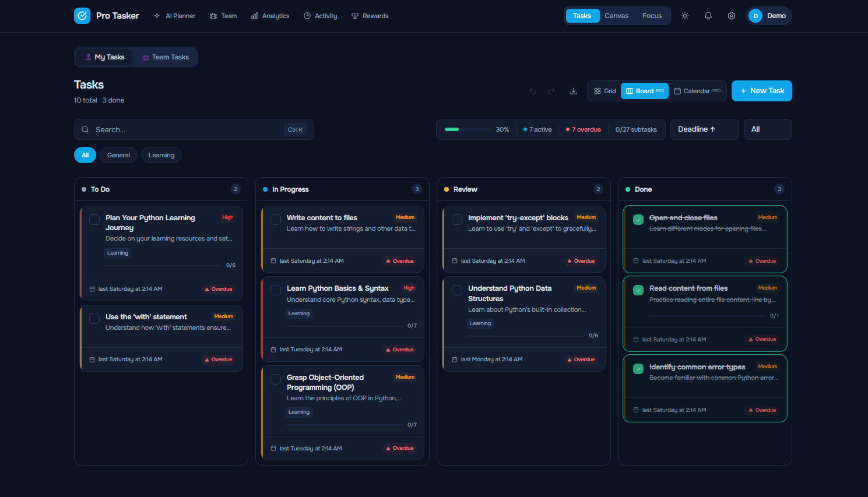
Task: Create a New Task
Action: click(x=761, y=91)
